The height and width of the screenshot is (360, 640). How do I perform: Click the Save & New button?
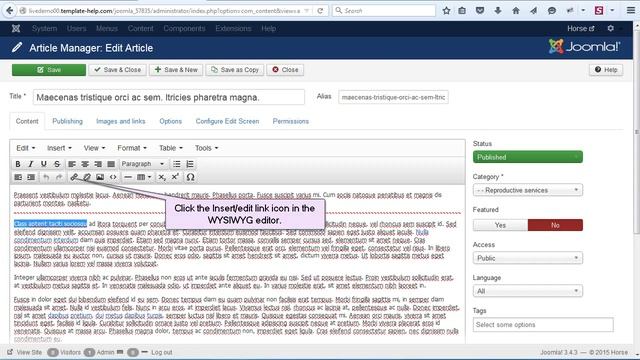click(x=176, y=70)
